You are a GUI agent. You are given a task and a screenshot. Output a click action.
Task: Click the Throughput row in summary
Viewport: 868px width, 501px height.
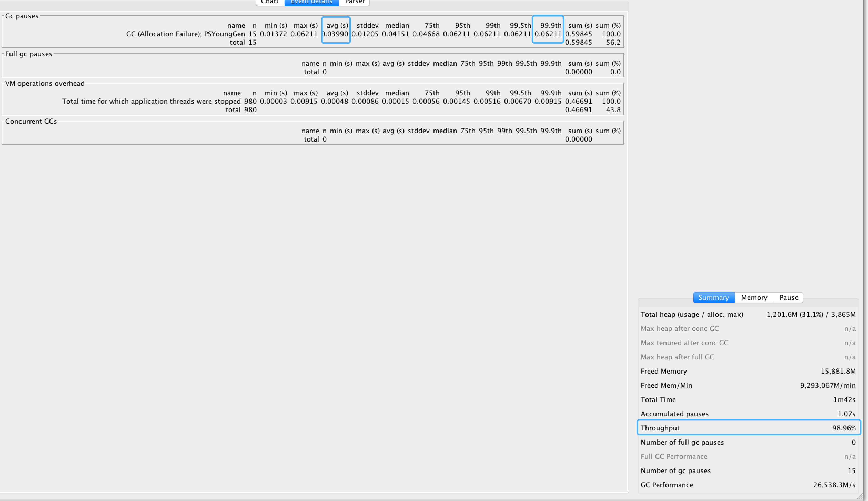pos(748,428)
